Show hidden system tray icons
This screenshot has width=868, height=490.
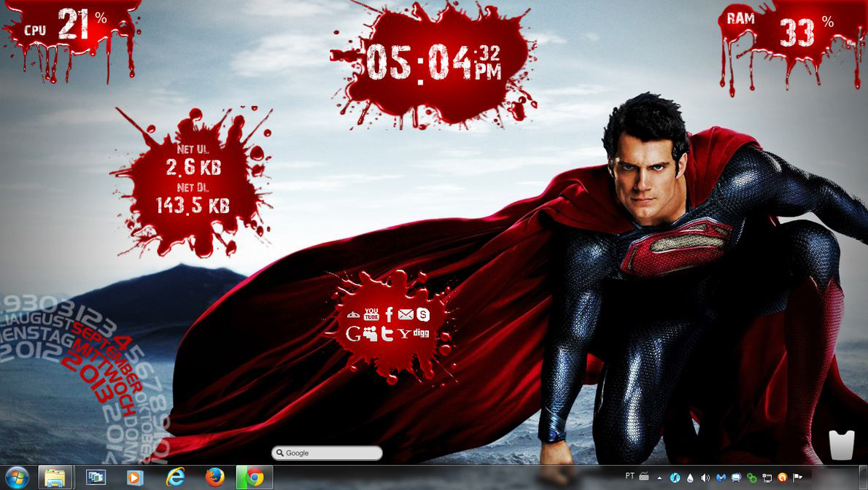(659, 478)
